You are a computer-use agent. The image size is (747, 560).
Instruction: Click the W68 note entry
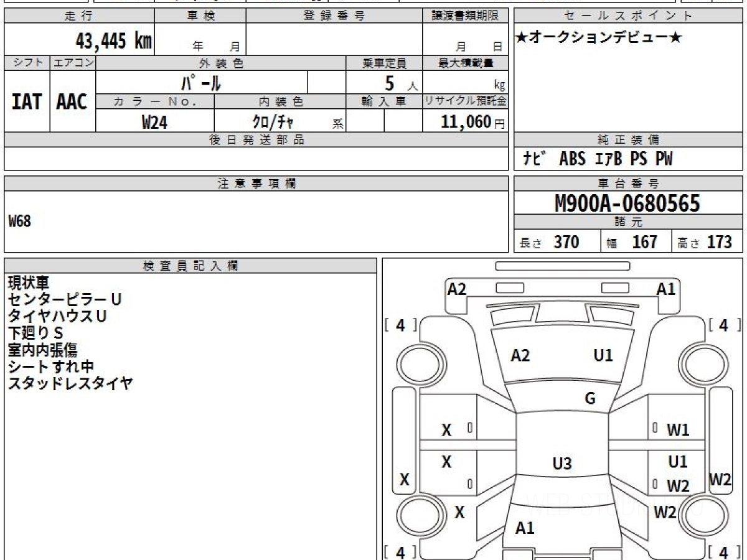coord(19,222)
